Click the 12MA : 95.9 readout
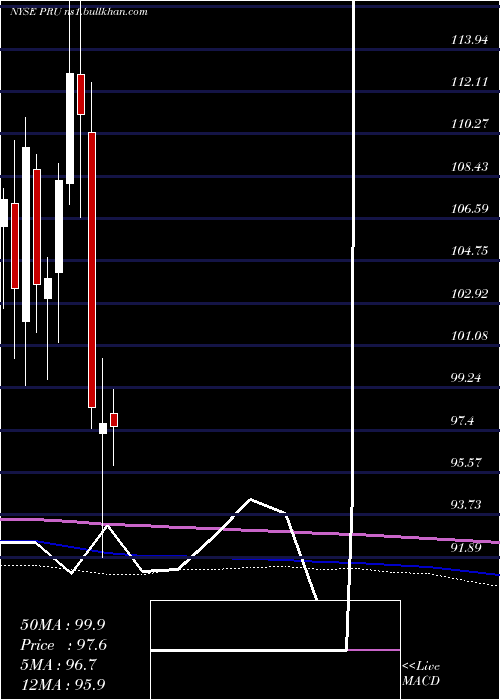500x700 pixels. point(63,684)
